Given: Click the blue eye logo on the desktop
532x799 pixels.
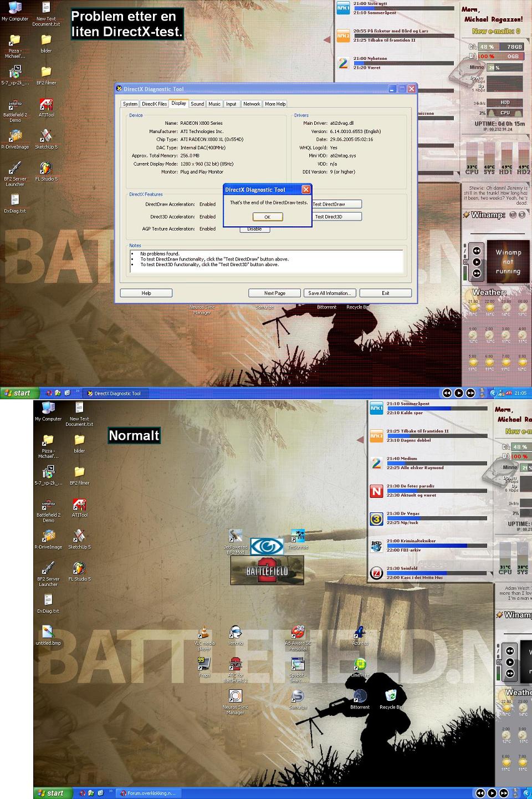Looking at the screenshot, I should coord(267,547).
